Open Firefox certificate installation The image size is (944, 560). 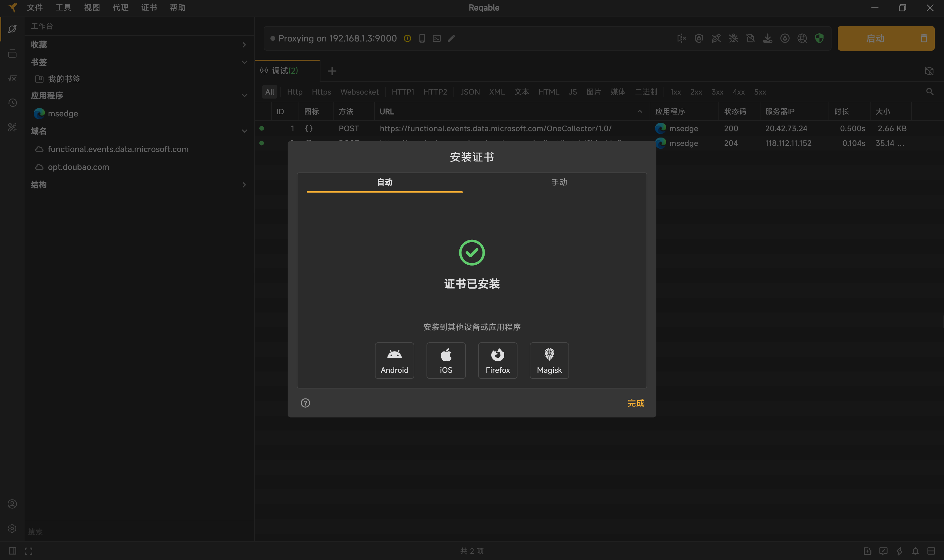497,360
